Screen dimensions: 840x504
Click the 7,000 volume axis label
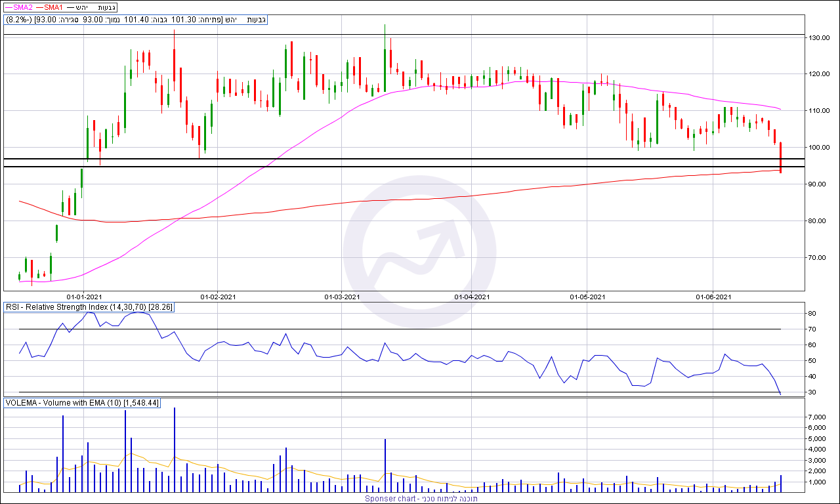[816, 417]
